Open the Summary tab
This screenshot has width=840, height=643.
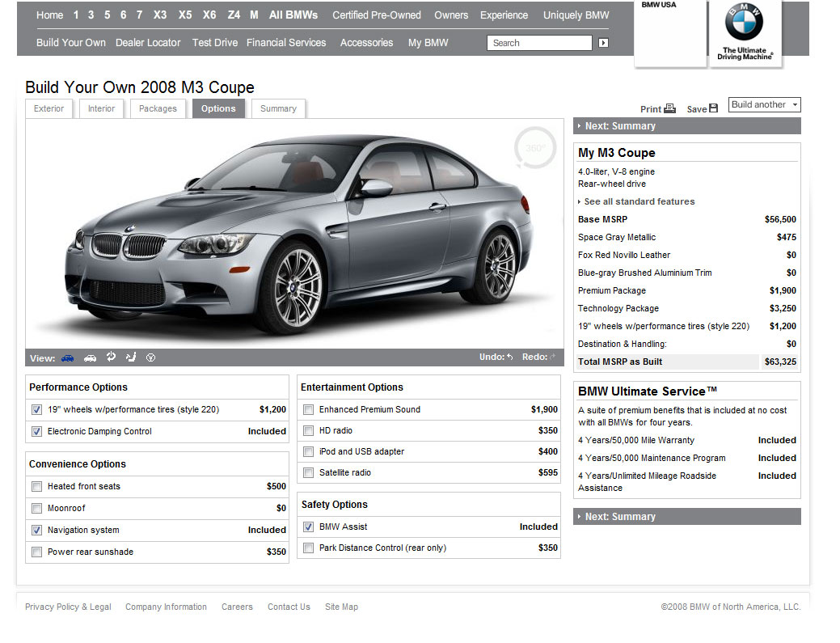pos(278,108)
